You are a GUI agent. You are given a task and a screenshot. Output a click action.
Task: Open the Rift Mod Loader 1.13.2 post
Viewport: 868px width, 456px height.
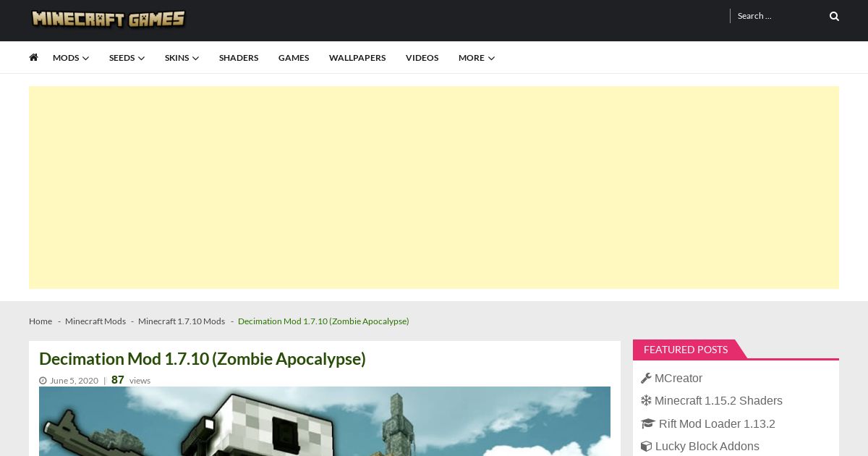pyautogui.click(x=717, y=423)
